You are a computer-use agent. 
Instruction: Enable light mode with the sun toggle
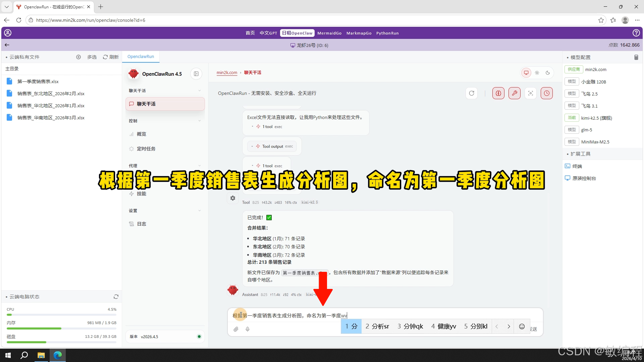coord(537,72)
